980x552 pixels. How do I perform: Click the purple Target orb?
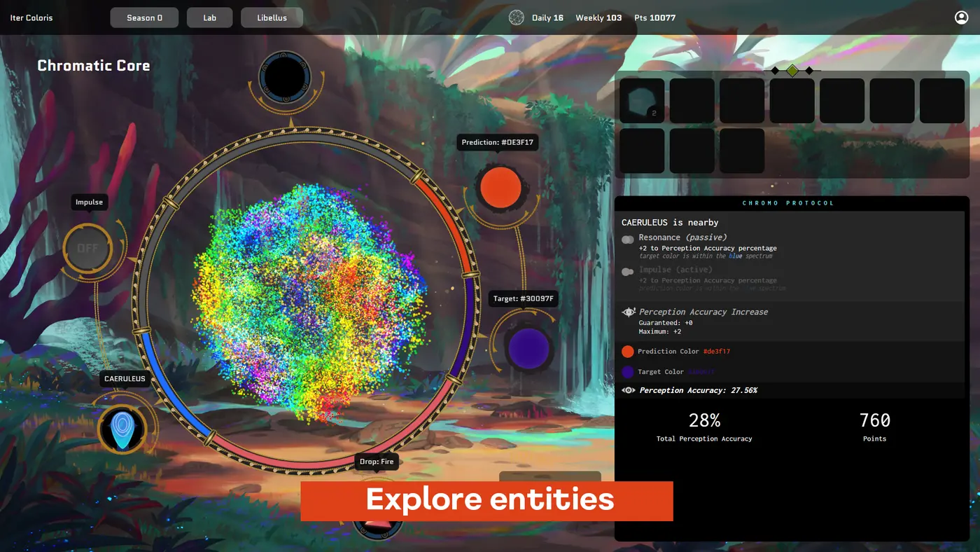click(x=528, y=349)
